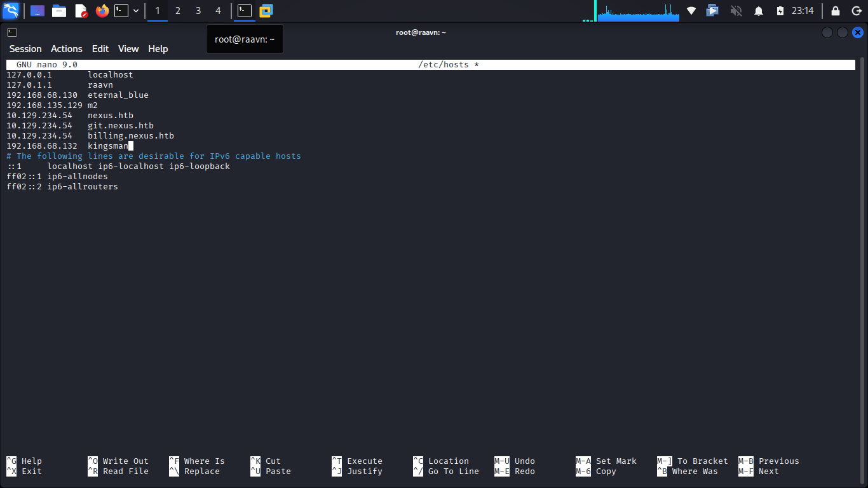The image size is (868, 488).
Task: Click the ^\ Replace shortcut
Action: point(194,471)
